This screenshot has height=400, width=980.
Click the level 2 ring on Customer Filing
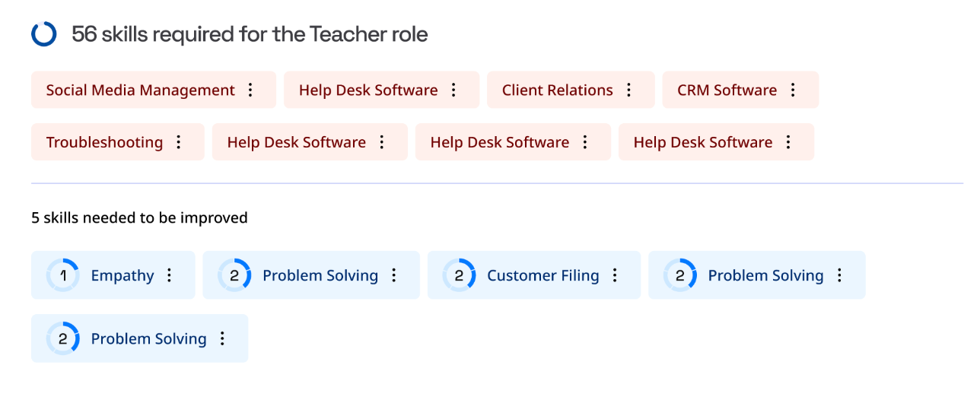coord(459,275)
